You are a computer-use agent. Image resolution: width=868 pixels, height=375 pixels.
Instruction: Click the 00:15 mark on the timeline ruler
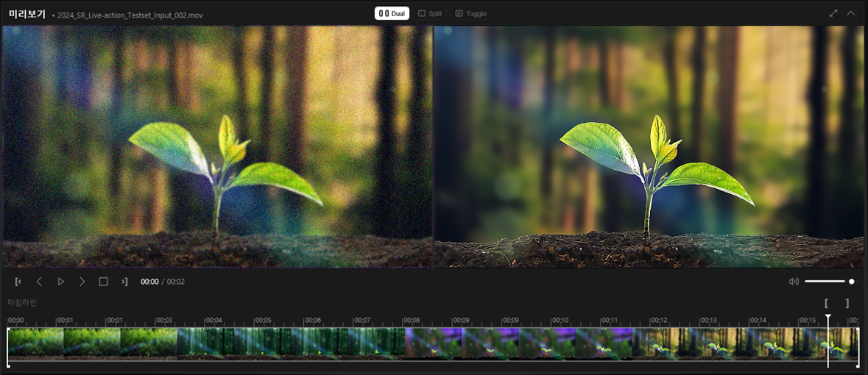(x=807, y=321)
